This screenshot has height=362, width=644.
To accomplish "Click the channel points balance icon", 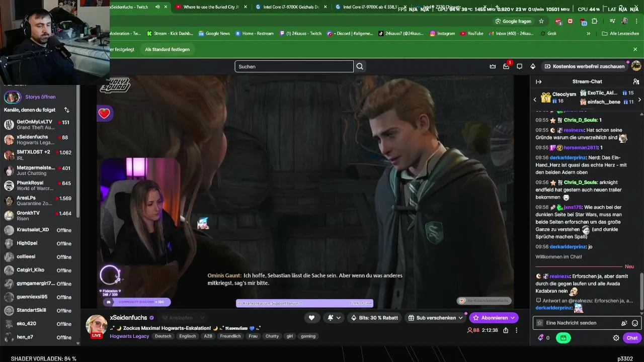I will tap(541, 338).
